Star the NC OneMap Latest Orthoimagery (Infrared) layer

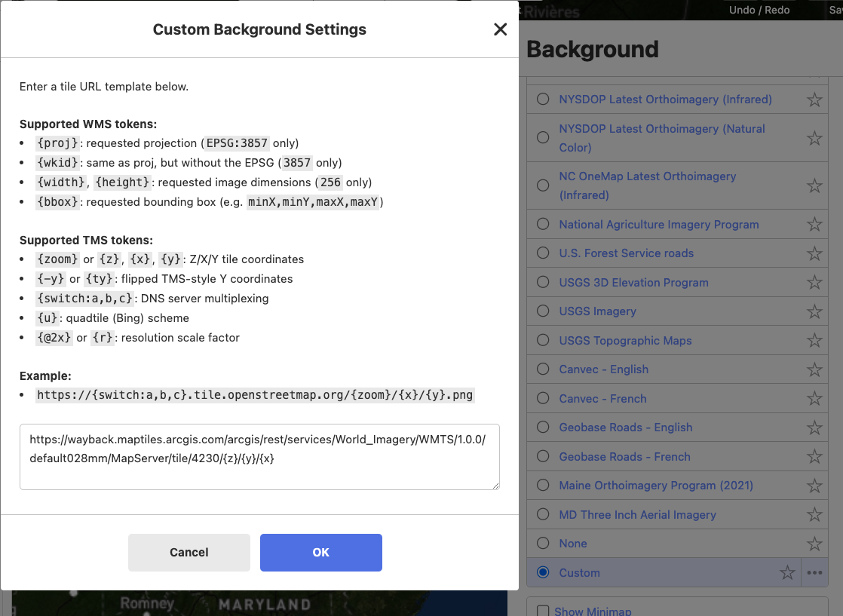(x=814, y=185)
